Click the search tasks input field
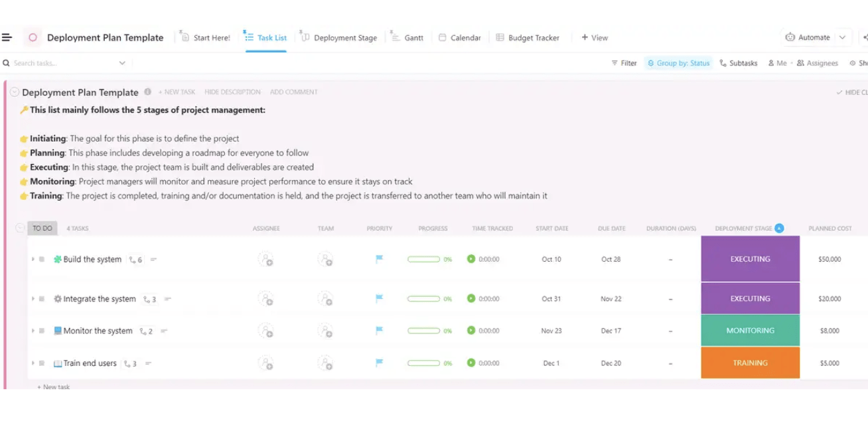The width and height of the screenshot is (868, 433). pos(64,63)
